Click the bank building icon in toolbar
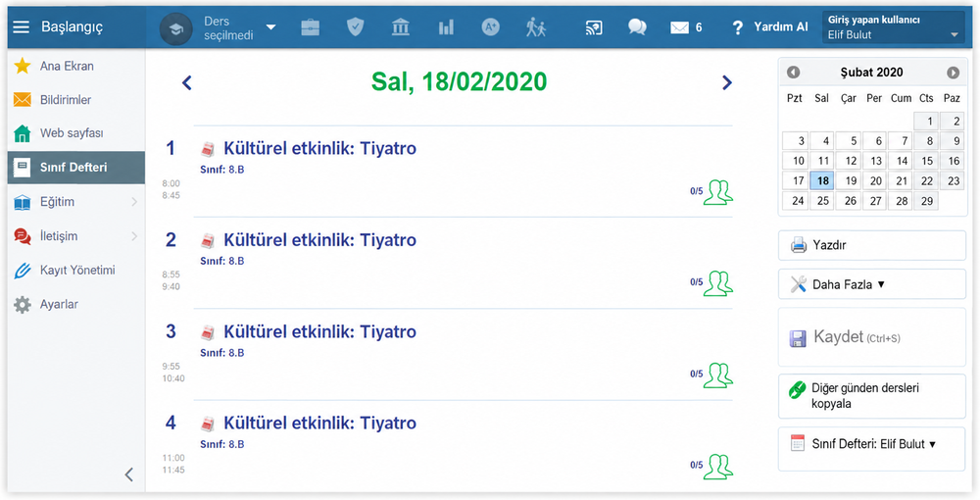The height and width of the screenshot is (500, 980). click(x=401, y=26)
